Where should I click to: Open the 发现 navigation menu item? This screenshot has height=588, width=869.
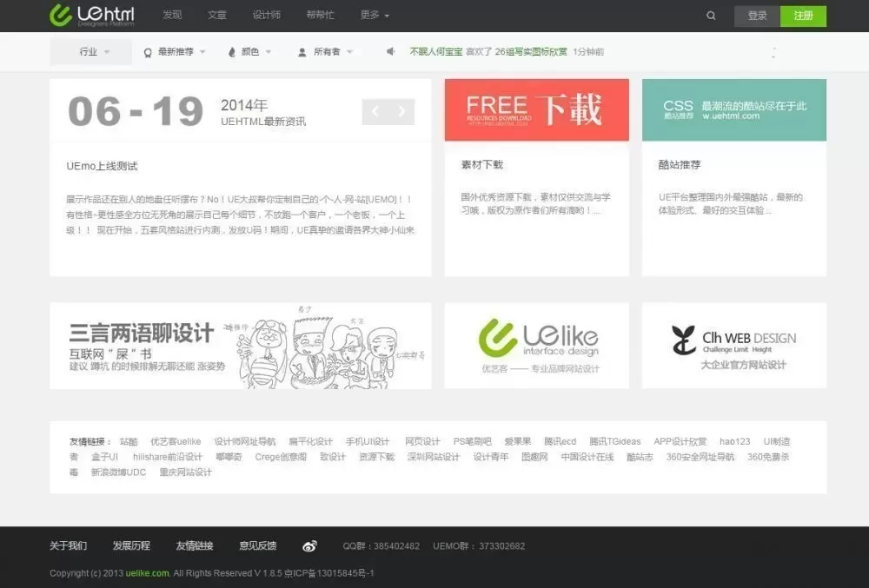[x=172, y=16]
